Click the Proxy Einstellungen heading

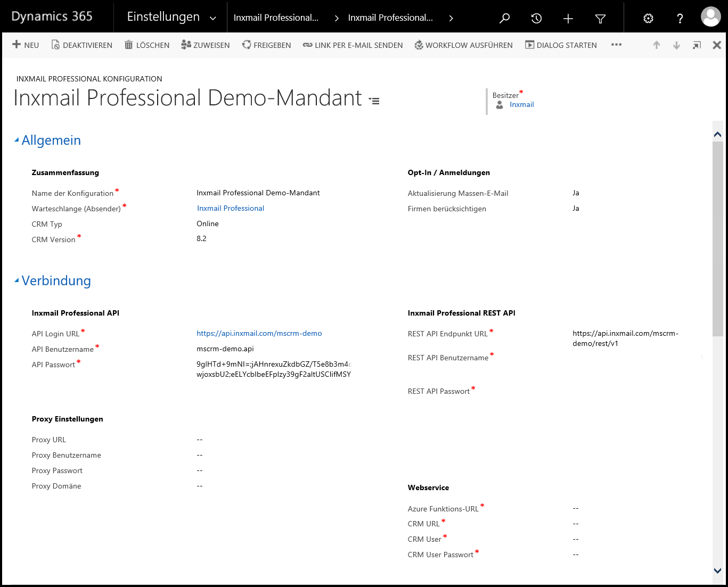coord(67,419)
